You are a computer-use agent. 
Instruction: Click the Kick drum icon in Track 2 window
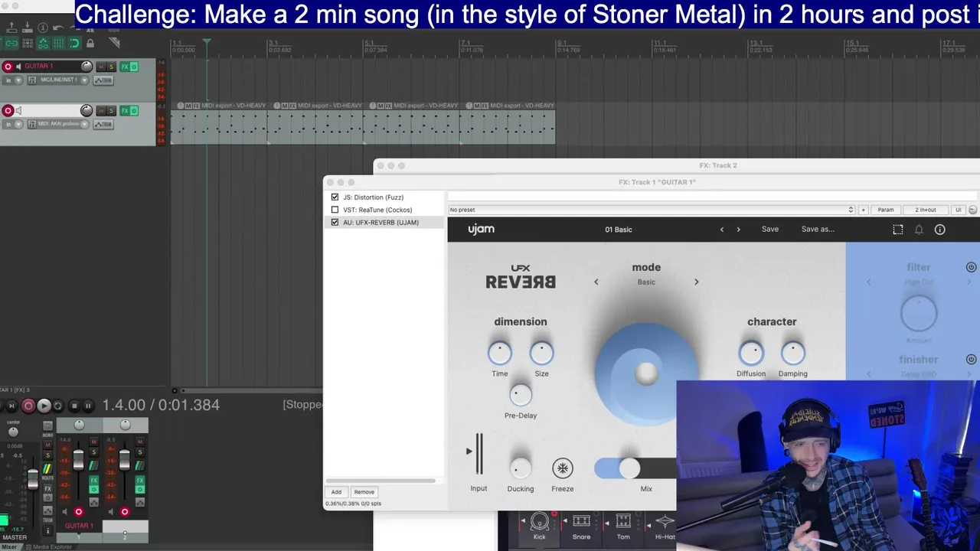(x=540, y=522)
